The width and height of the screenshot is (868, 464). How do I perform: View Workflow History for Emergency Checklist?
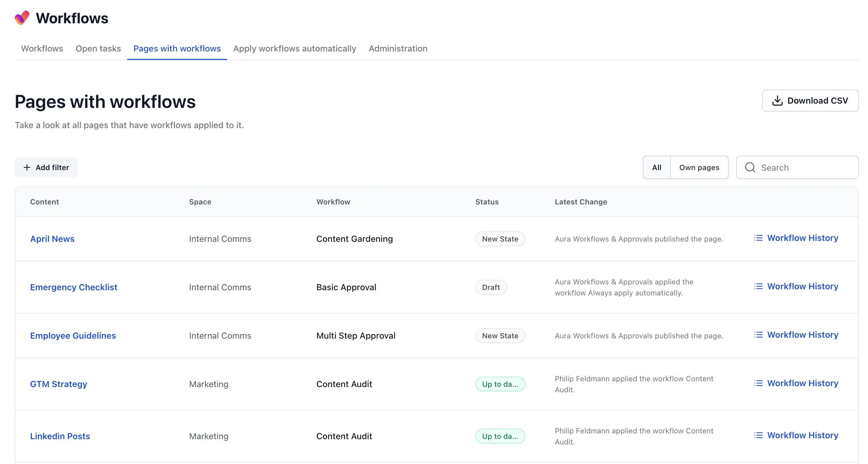(x=796, y=287)
